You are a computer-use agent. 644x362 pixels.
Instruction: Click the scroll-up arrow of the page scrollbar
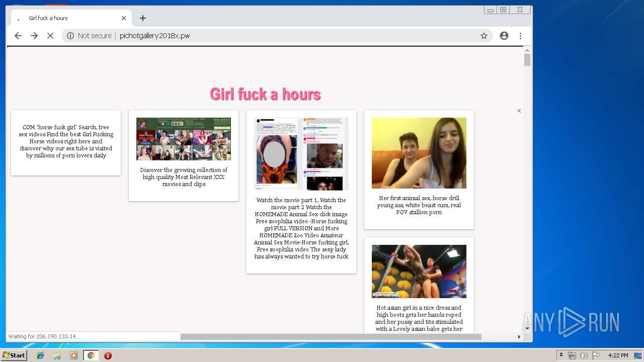pos(527,50)
